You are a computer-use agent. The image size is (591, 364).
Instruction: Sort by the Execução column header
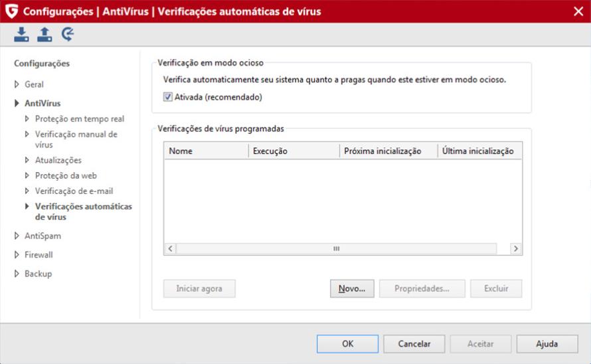click(294, 151)
